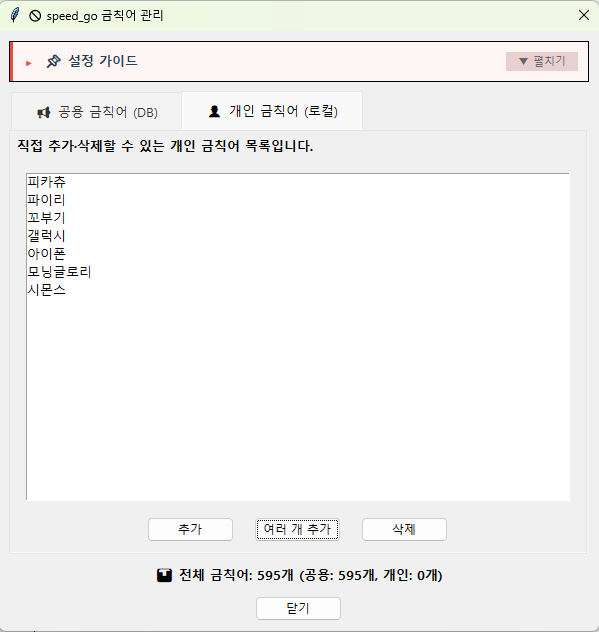The width and height of the screenshot is (599, 632).
Task: Switch to the 공용 금칙어 (DB) tab
Action: (x=97, y=112)
